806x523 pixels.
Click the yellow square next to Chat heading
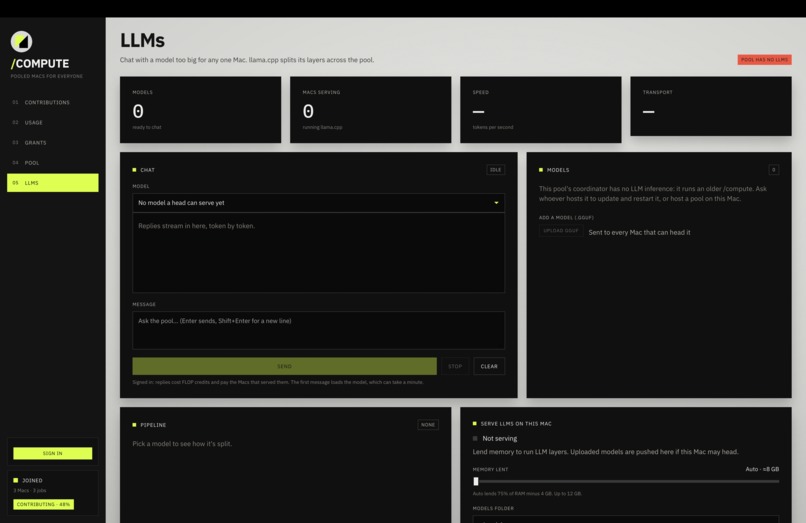coord(135,170)
